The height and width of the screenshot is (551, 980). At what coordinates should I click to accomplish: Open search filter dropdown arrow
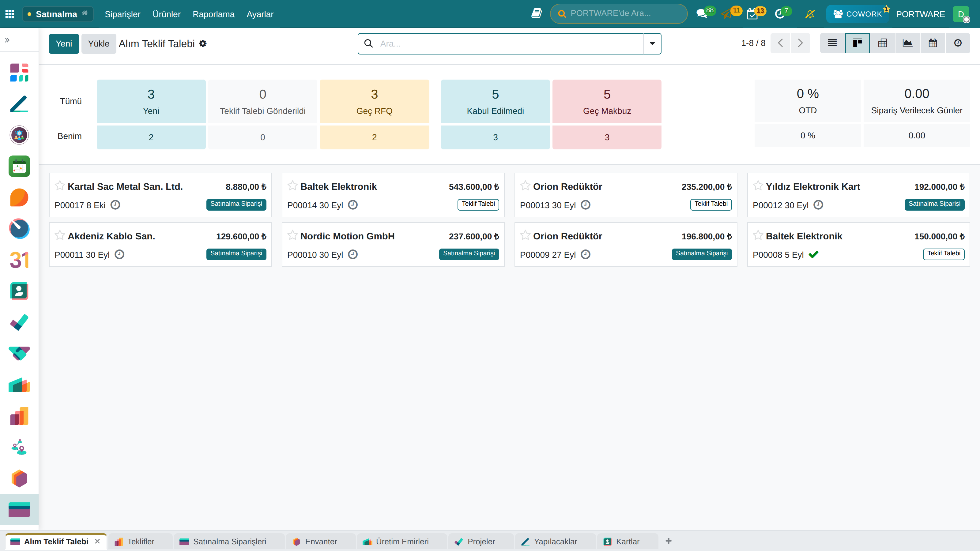pos(652,44)
